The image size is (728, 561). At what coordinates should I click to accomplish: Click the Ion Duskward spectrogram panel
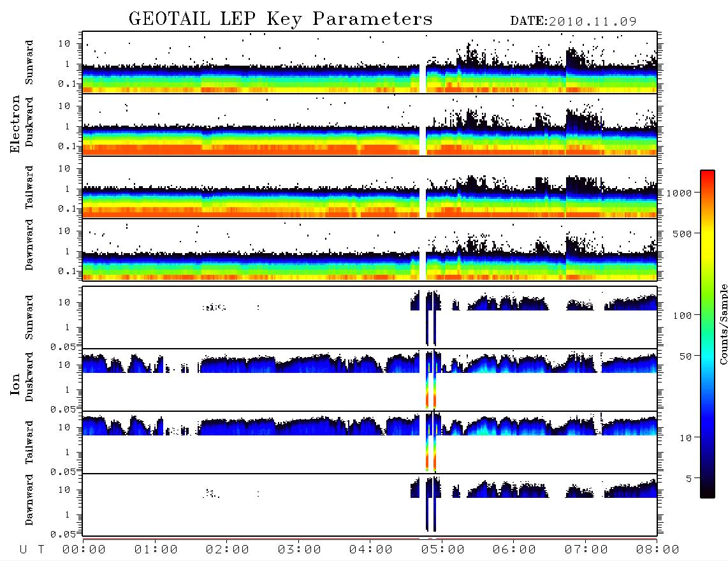(370, 379)
